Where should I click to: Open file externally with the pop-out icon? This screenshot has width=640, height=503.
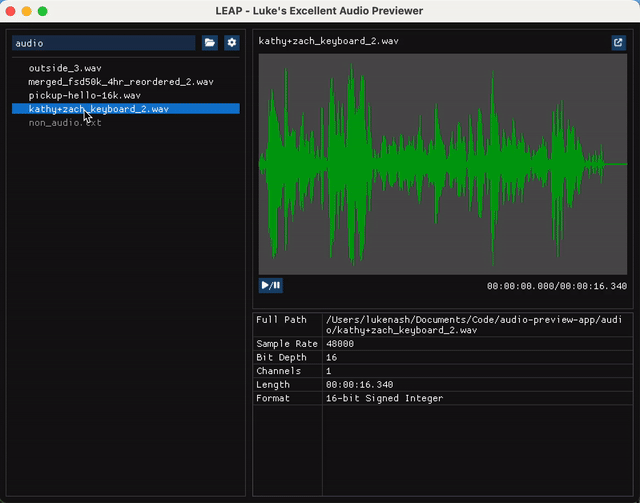coord(618,42)
